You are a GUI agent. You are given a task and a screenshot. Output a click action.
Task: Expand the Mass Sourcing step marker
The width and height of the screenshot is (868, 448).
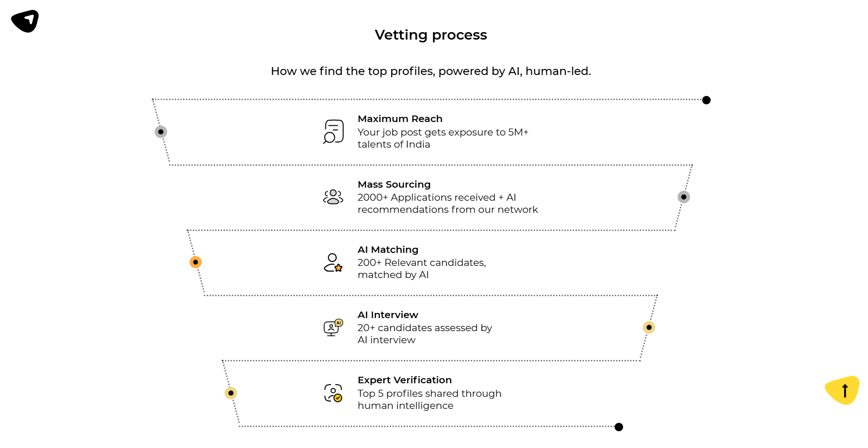point(683,197)
